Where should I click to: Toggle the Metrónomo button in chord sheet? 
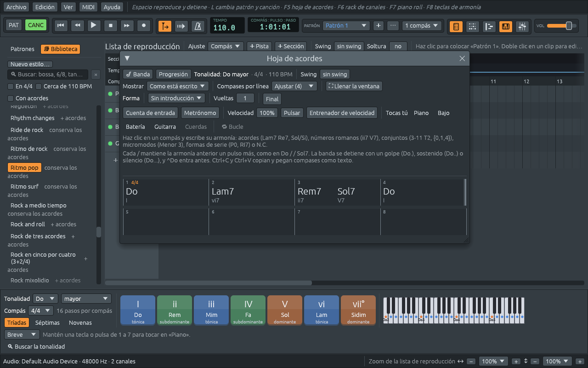[x=200, y=113]
